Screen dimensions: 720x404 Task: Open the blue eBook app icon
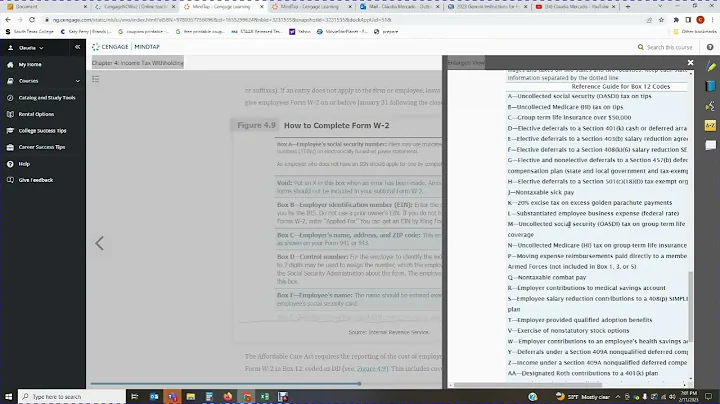click(710, 86)
